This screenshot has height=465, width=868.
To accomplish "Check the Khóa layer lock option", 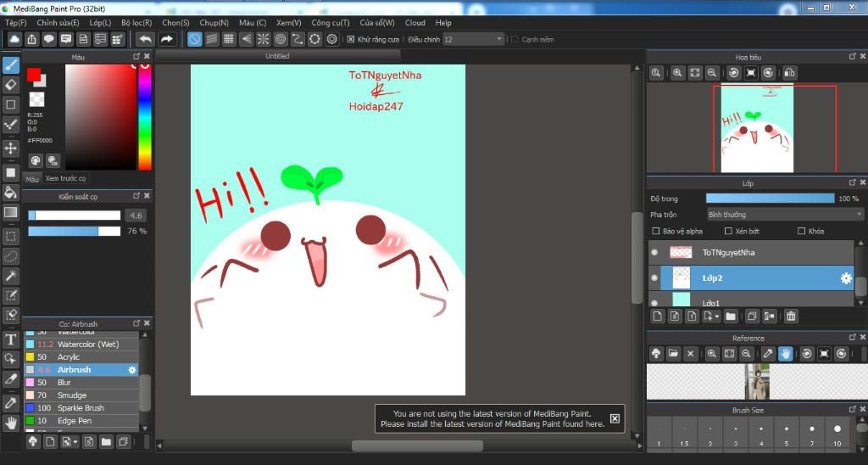I will [802, 231].
